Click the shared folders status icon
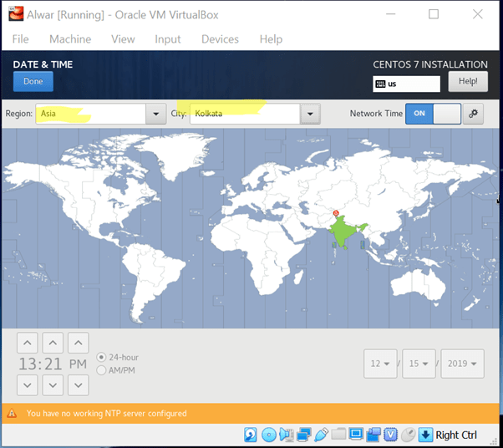This screenshot has height=448, width=503. coord(338,435)
